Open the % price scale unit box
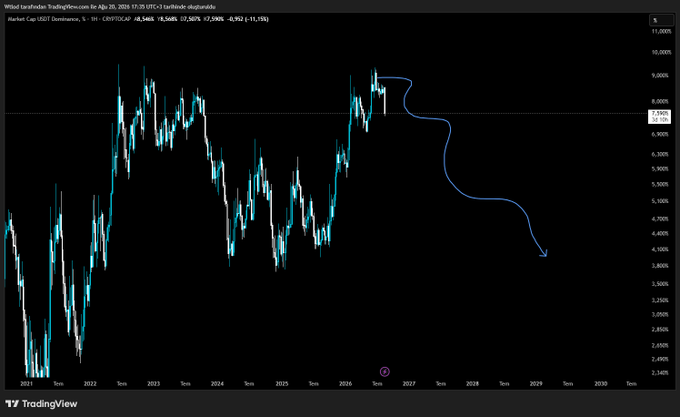680x417 pixels. tap(661, 20)
